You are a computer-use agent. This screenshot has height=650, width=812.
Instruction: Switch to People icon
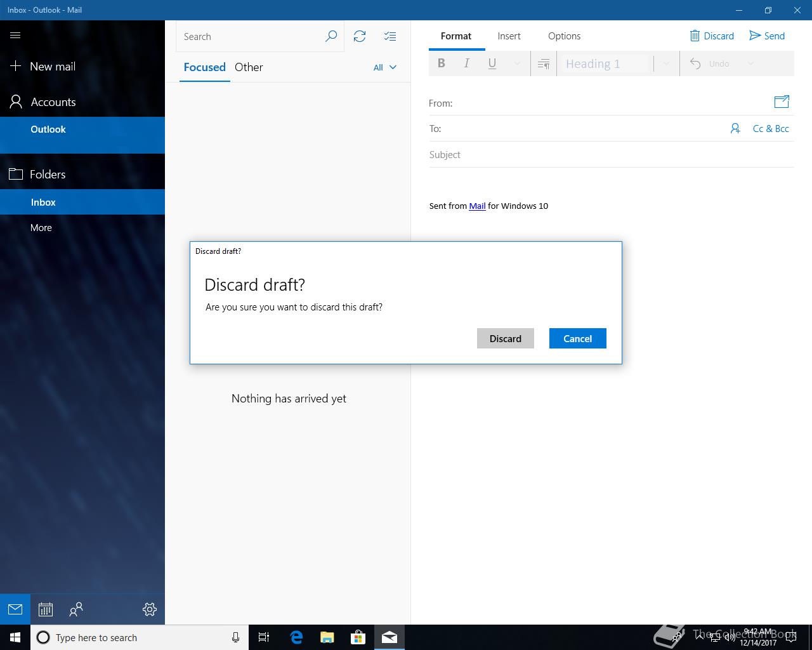[76, 609]
